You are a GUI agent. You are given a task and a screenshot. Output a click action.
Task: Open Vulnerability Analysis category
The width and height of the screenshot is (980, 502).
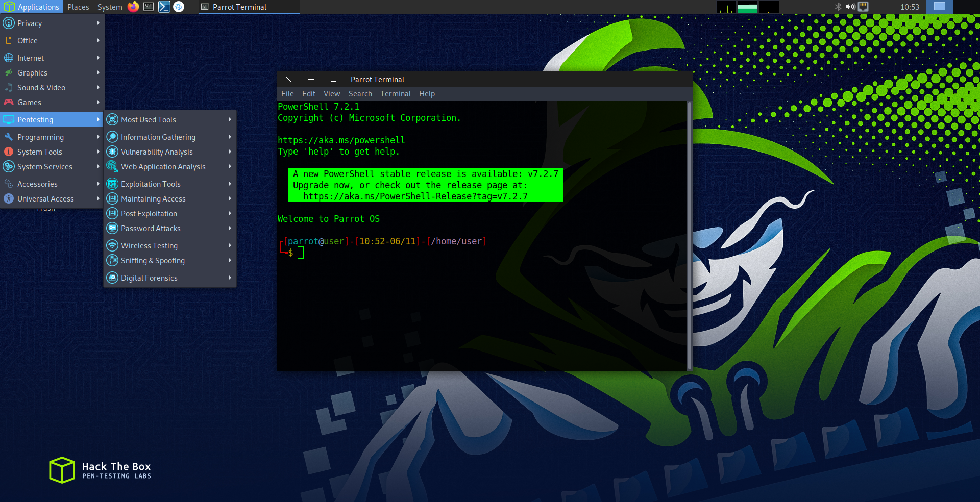click(x=169, y=152)
